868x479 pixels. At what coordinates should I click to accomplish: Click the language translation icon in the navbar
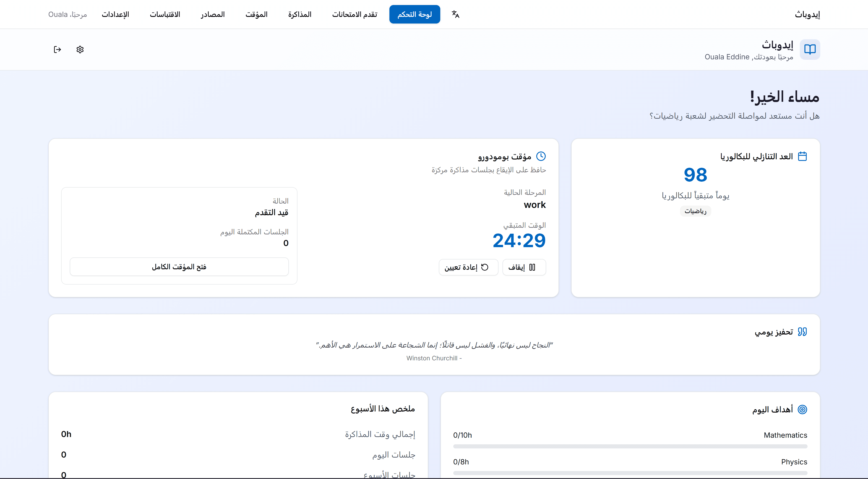point(456,14)
